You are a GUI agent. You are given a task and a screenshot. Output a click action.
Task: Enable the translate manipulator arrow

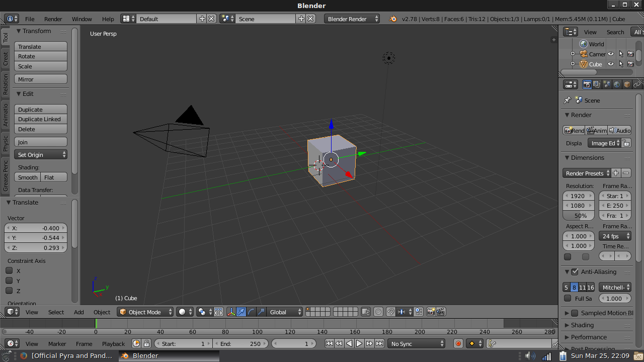tap(242, 312)
